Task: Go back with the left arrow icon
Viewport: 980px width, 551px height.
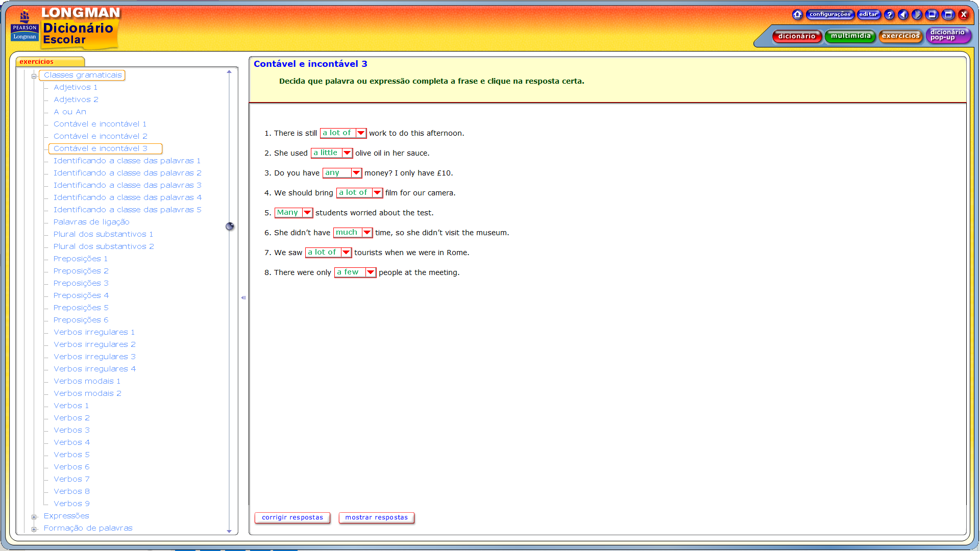Action: click(x=903, y=14)
